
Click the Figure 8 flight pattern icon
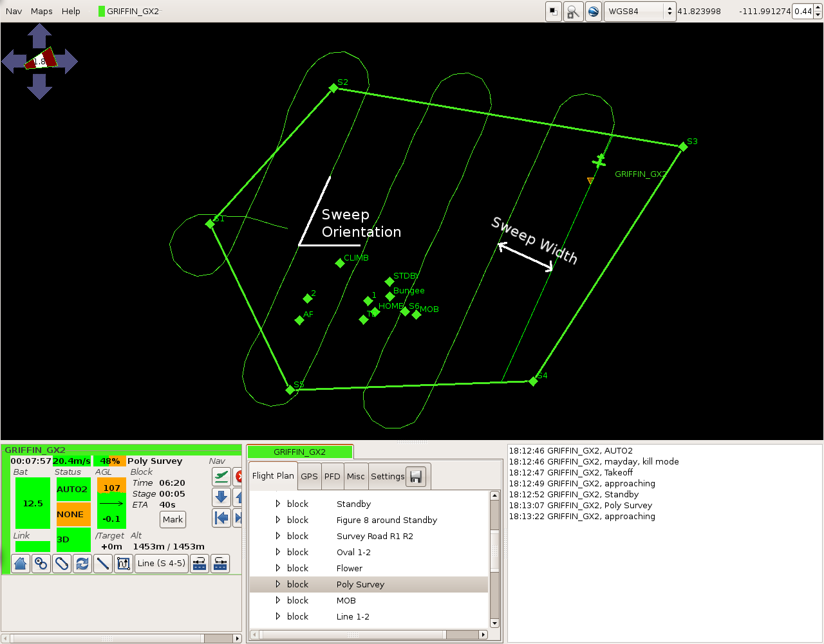coord(41,564)
